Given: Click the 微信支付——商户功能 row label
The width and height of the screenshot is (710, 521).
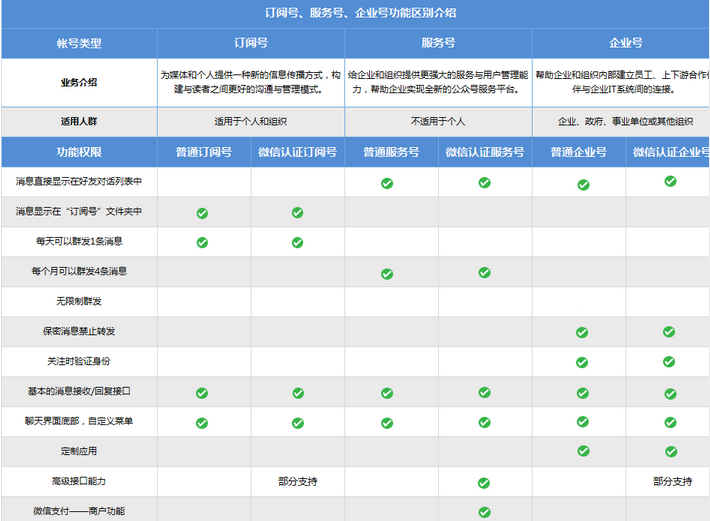Looking at the screenshot, I should pos(79,511).
